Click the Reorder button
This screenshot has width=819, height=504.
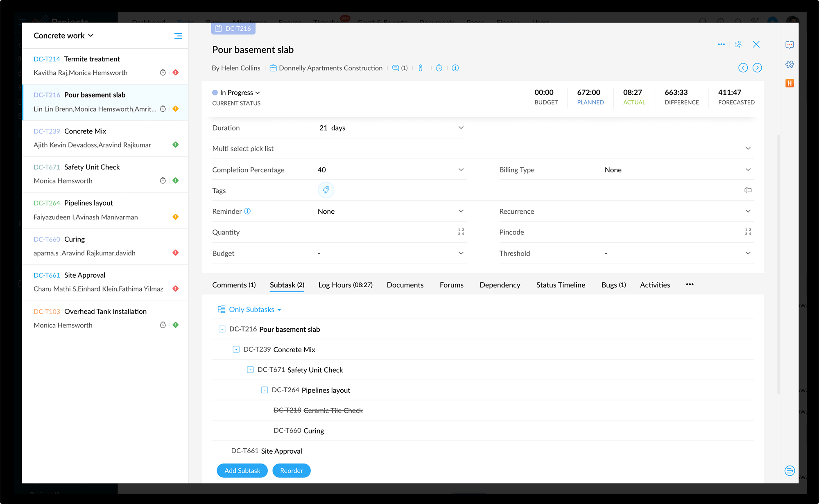291,470
